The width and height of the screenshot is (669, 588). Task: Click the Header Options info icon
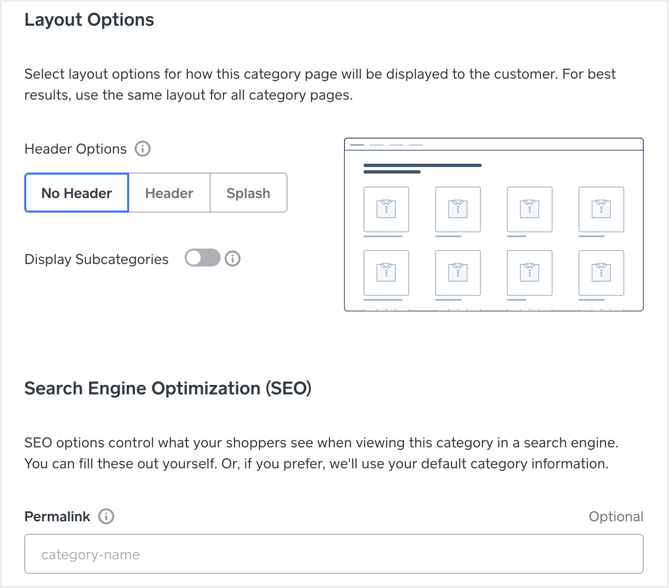pyautogui.click(x=143, y=149)
